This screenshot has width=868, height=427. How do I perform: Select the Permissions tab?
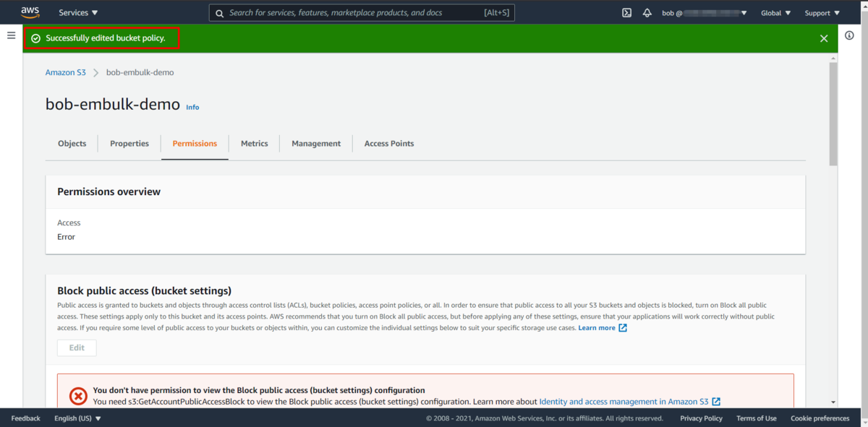coord(195,144)
